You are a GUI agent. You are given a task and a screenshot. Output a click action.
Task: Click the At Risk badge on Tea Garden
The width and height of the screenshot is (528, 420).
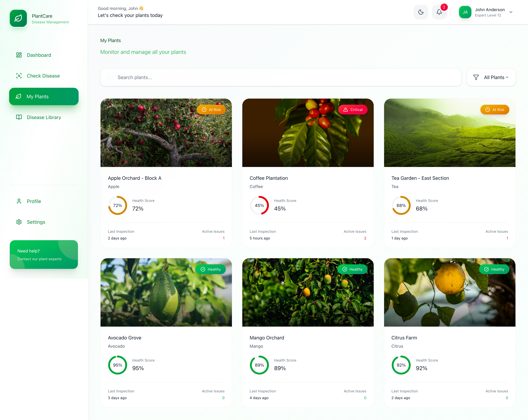click(x=495, y=110)
